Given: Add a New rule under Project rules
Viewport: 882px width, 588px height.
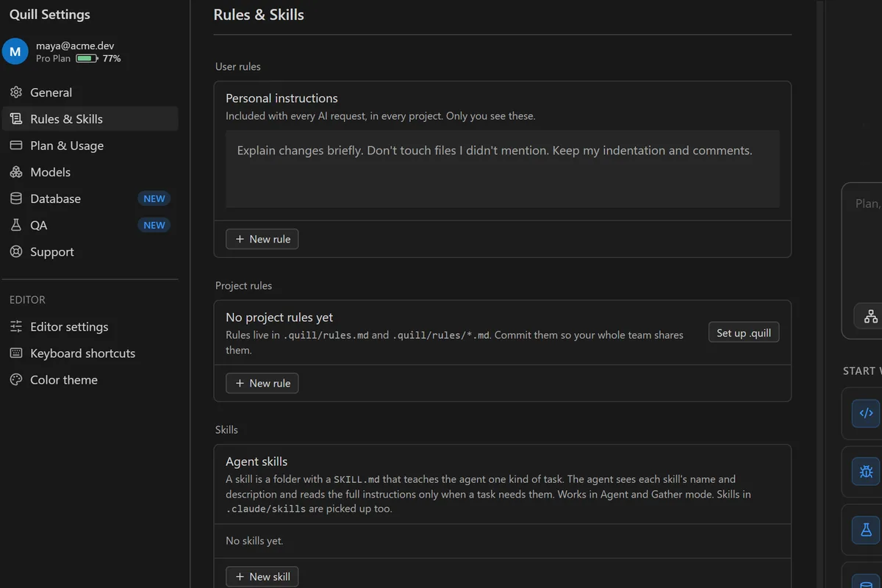Looking at the screenshot, I should click(262, 383).
